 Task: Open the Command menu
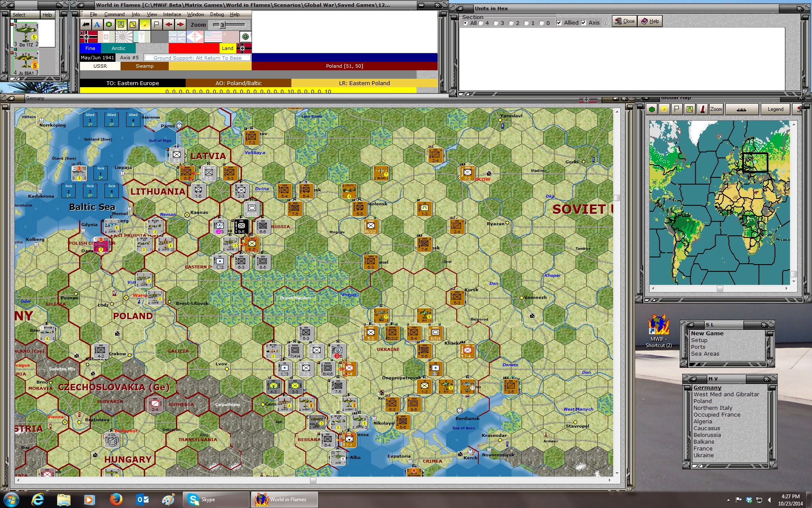tap(114, 14)
